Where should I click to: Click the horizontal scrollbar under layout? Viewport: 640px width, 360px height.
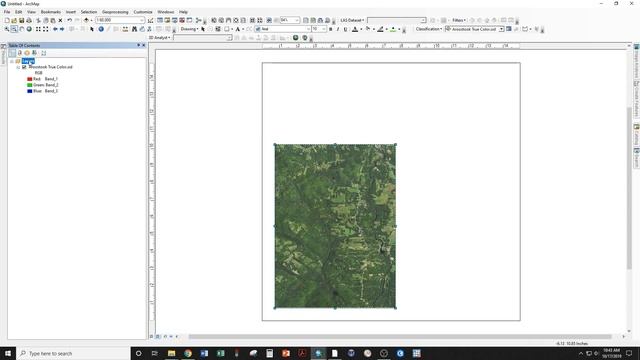400,337
